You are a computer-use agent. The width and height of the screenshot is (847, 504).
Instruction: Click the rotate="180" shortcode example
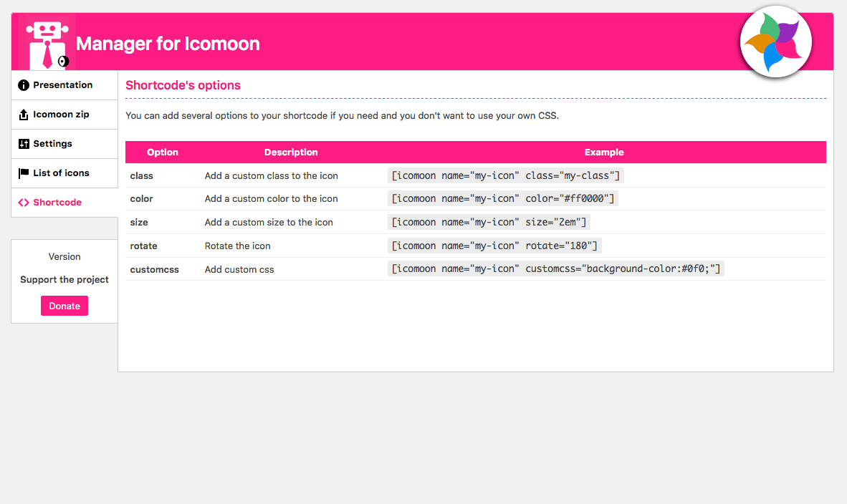tap(495, 246)
